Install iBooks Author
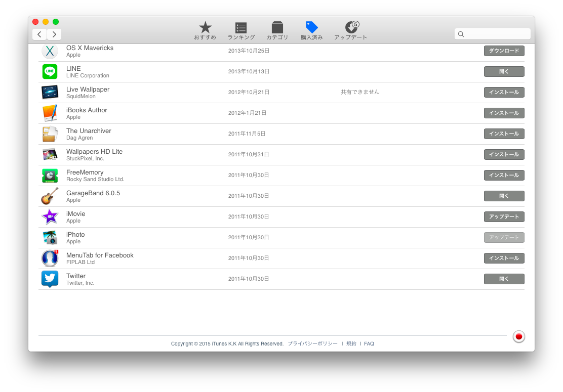The image size is (563, 392). point(504,113)
